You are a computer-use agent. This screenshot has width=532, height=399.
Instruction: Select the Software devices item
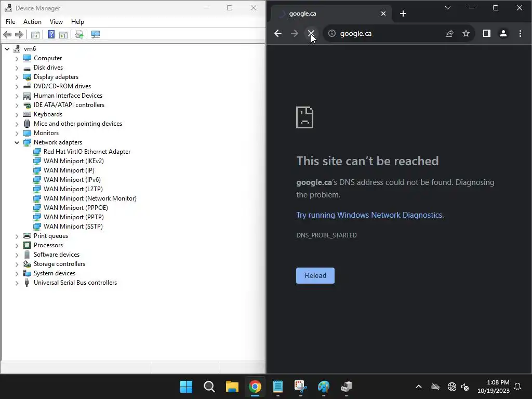tap(56, 255)
